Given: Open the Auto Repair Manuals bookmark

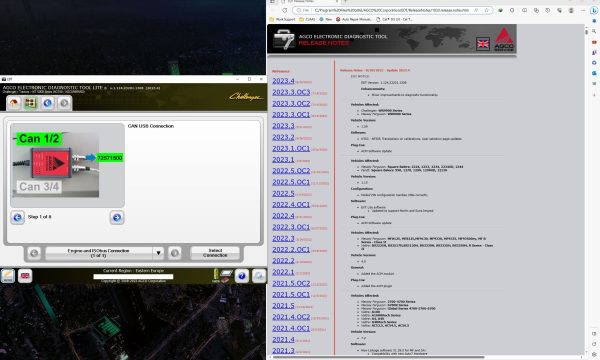Looking at the screenshot, I should pyautogui.click(x=353, y=19).
